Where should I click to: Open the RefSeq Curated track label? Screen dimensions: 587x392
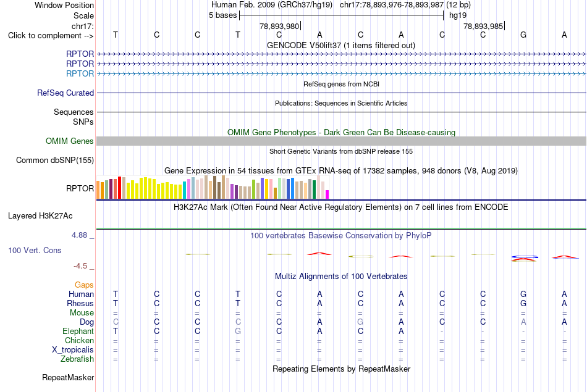65,93
